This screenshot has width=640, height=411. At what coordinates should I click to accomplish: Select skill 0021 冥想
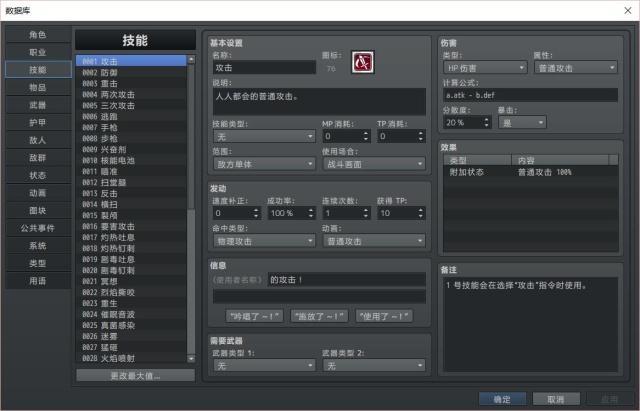tap(131, 281)
